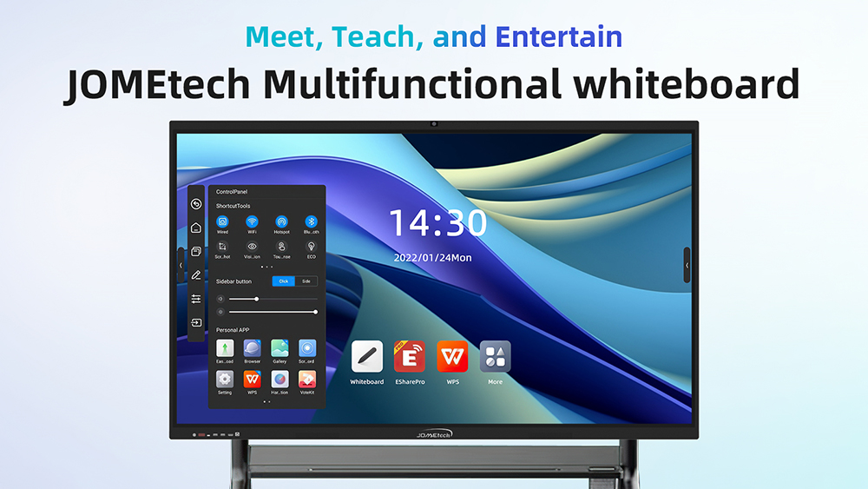This screenshot has height=489, width=868.
Task: Launch the ESharePro app
Action: 410,356
